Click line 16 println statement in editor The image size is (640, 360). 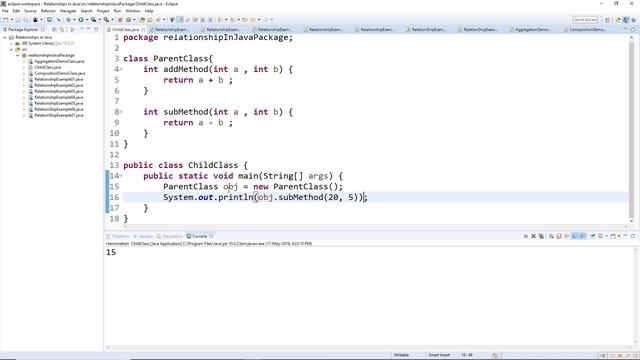tap(265, 197)
